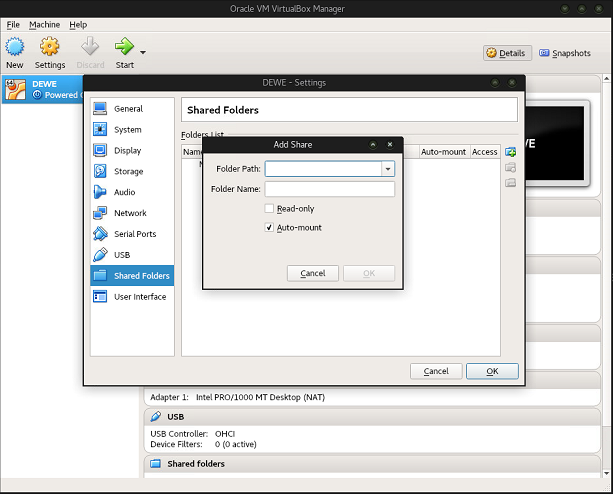Screen dimensions: 613x494
Task: Open the Storage settings category
Action: (x=132, y=171)
